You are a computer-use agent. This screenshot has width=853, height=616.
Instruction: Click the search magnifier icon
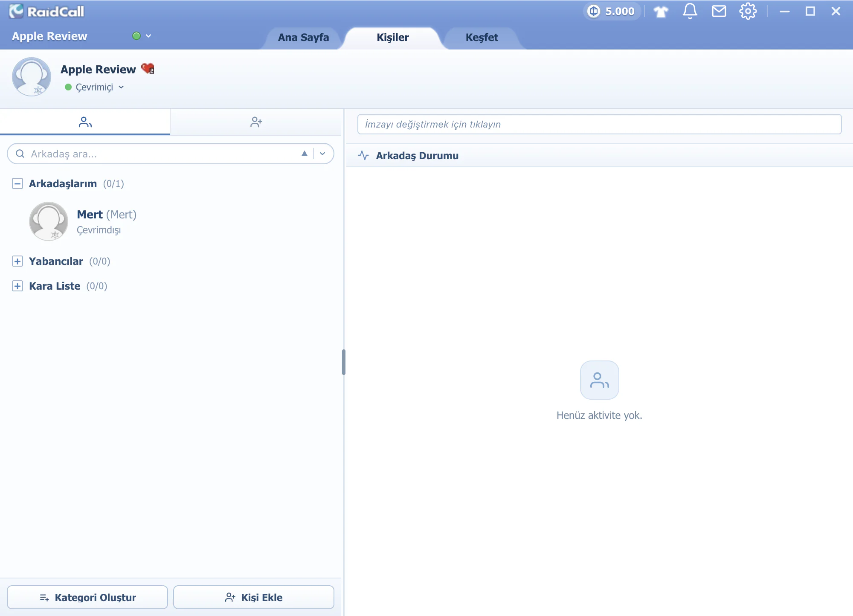point(20,154)
